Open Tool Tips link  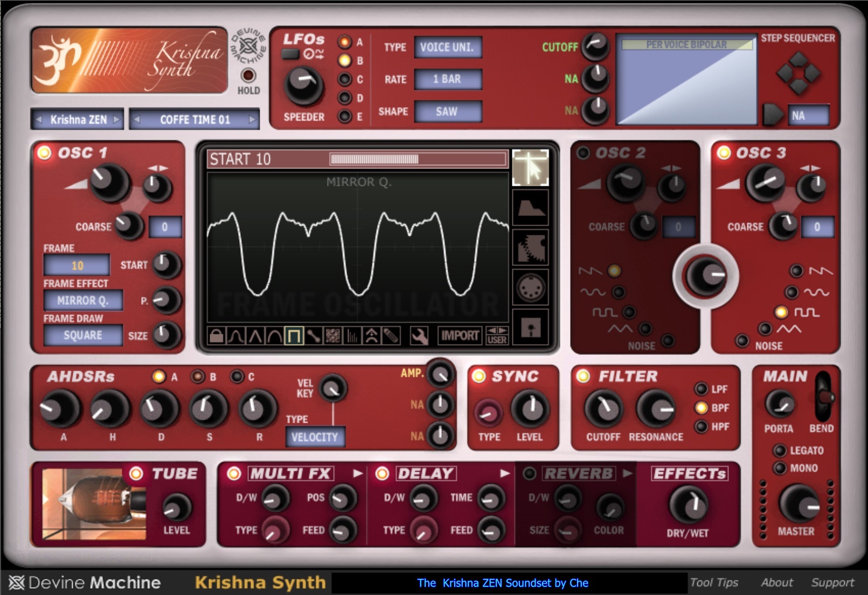(714, 583)
